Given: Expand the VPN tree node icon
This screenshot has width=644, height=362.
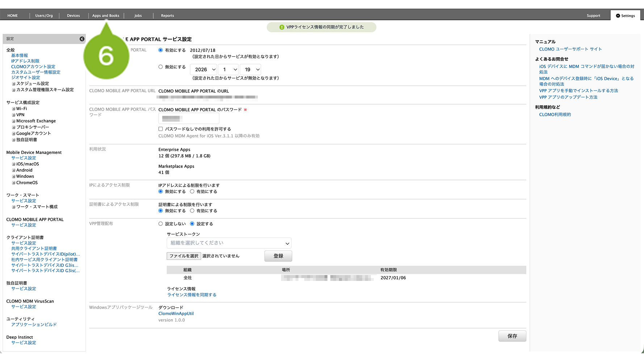Looking at the screenshot, I should coord(14,115).
